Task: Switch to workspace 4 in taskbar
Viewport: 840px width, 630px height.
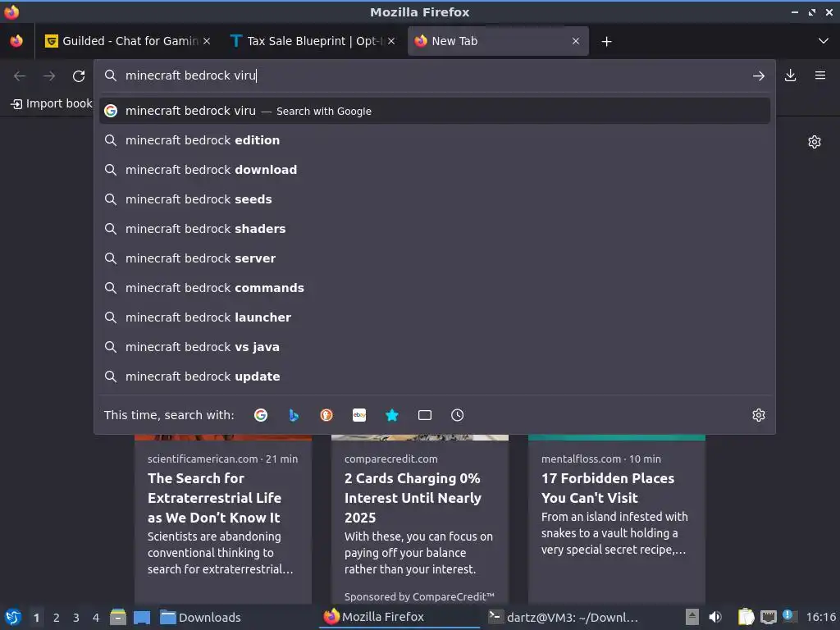Action: 96,618
